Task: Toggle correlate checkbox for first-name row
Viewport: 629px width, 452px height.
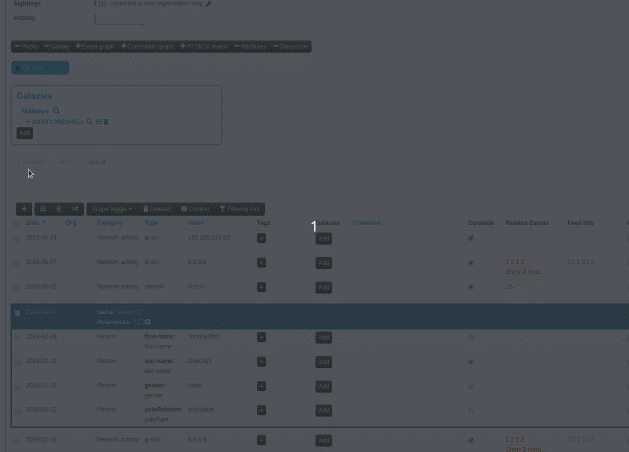Action: [x=471, y=337]
